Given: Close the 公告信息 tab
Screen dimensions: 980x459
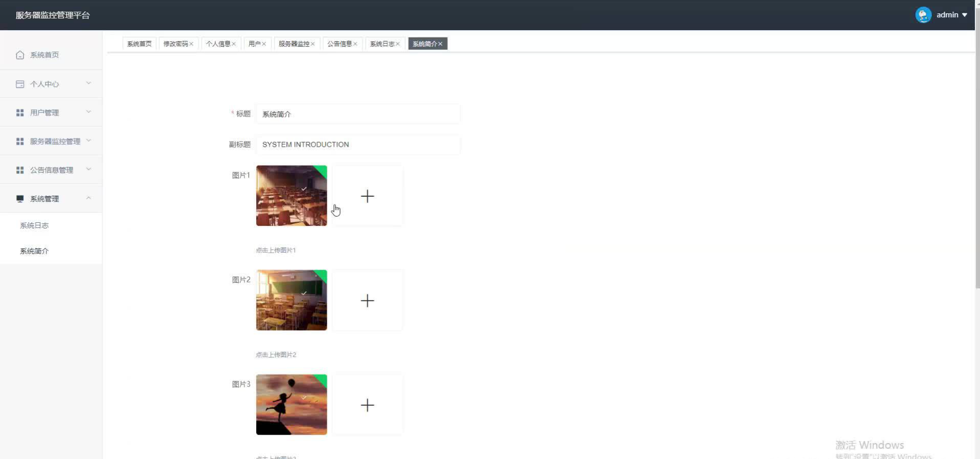Looking at the screenshot, I should pyautogui.click(x=355, y=44).
